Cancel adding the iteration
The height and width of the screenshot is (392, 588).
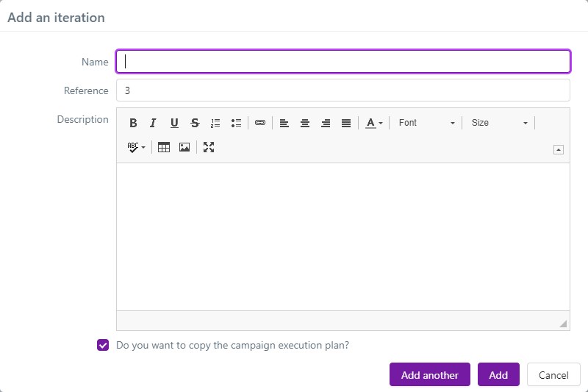pos(553,374)
